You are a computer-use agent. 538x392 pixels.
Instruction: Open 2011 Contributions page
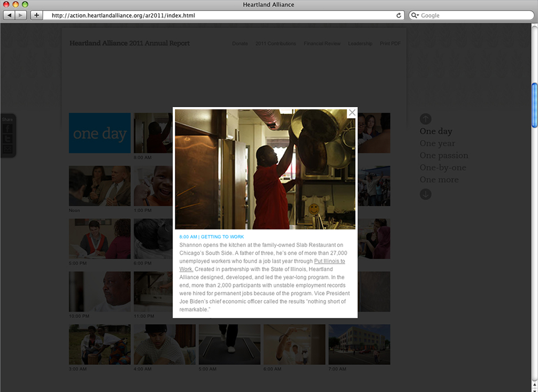(275, 44)
